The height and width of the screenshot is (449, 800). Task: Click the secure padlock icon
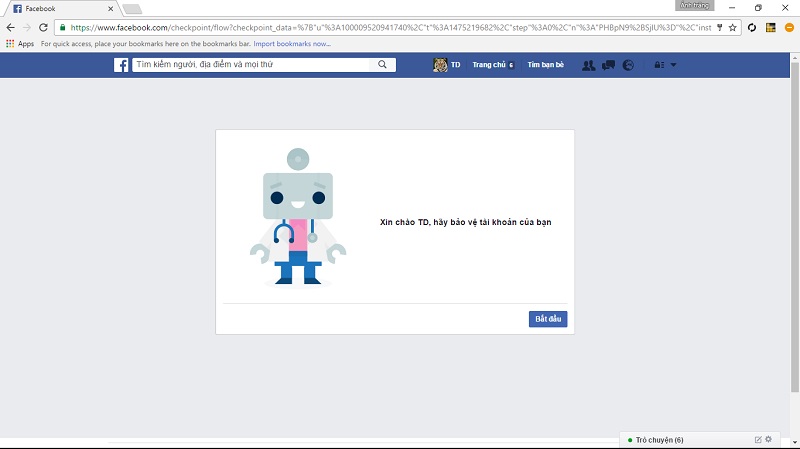coord(62,28)
